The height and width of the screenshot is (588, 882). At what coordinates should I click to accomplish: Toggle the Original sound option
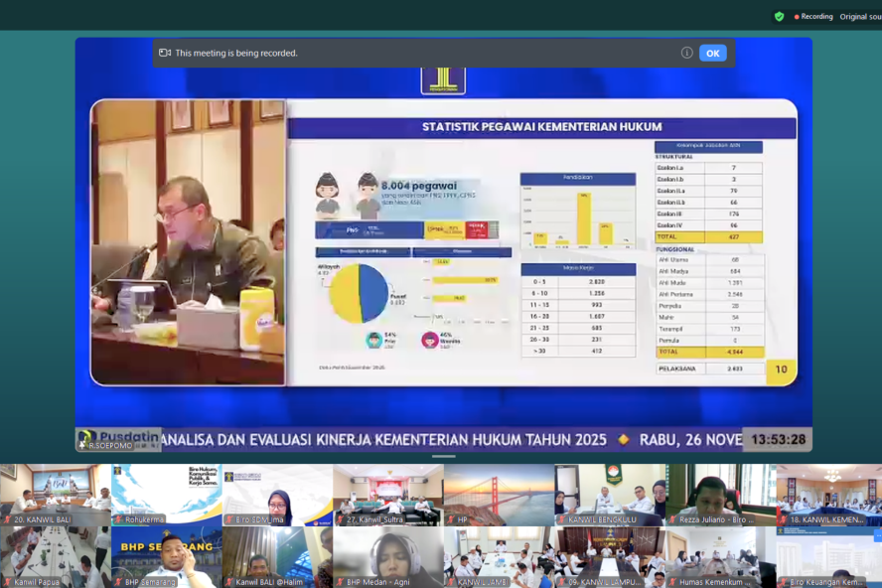click(x=859, y=16)
